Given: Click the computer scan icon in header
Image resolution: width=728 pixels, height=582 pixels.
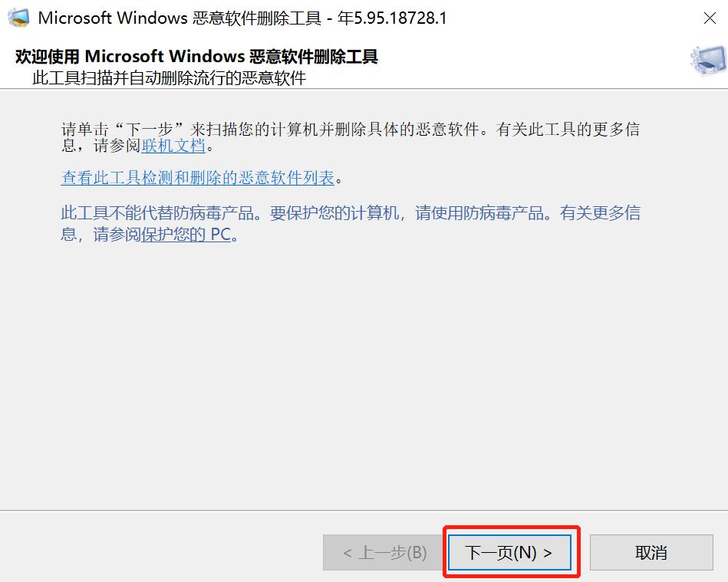Looking at the screenshot, I should point(708,59).
